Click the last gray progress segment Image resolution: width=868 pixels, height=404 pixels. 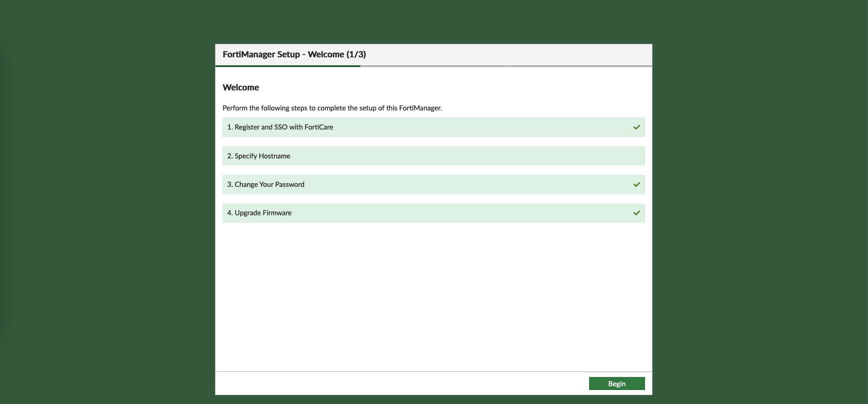tap(579, 66)
